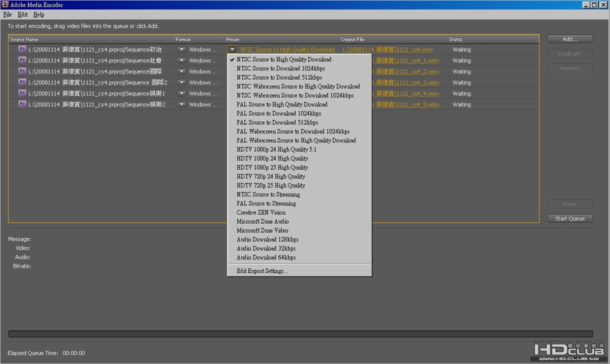610x364 pixels.
Task: Choose PAL Source to Download 512kbps
Action: (x=299, y=122)
